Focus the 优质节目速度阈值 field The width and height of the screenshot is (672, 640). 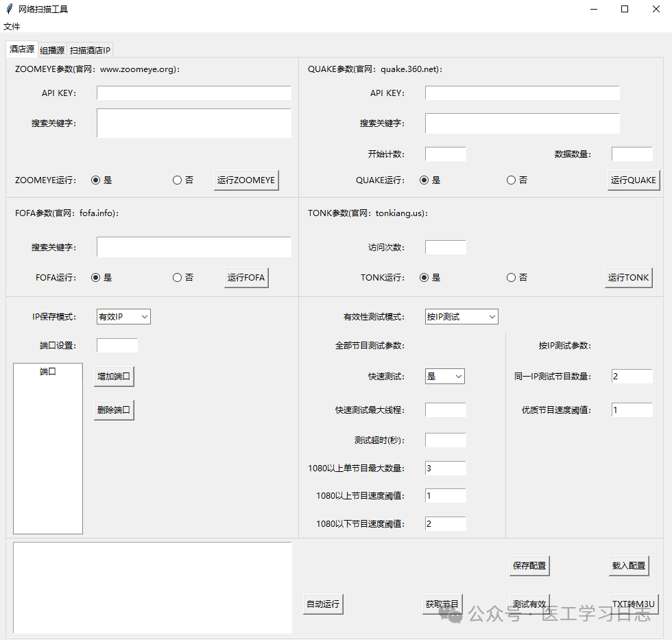coord(632,410)
